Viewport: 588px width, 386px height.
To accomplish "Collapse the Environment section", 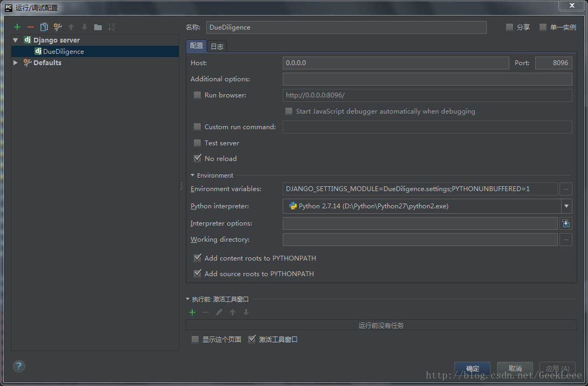I will tap(192, 176).
